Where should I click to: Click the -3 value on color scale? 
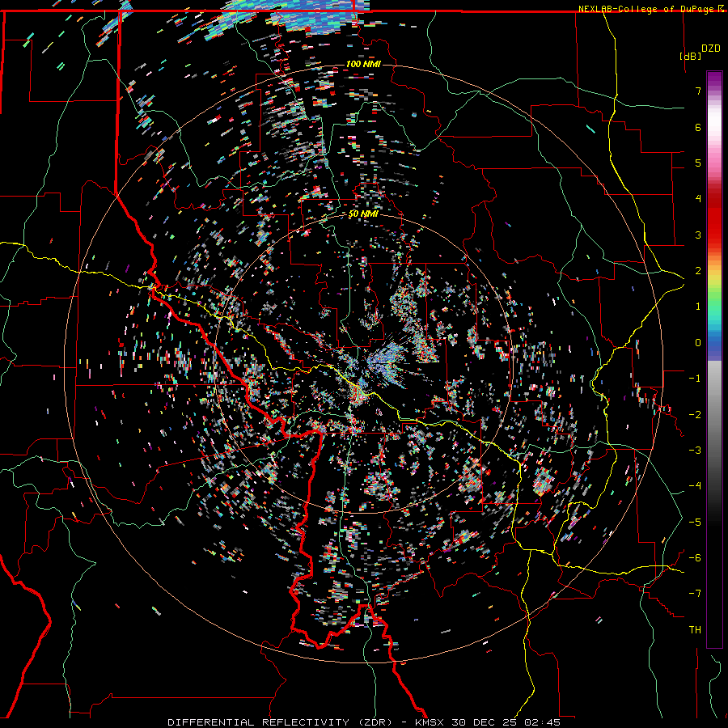pos(695,450)
